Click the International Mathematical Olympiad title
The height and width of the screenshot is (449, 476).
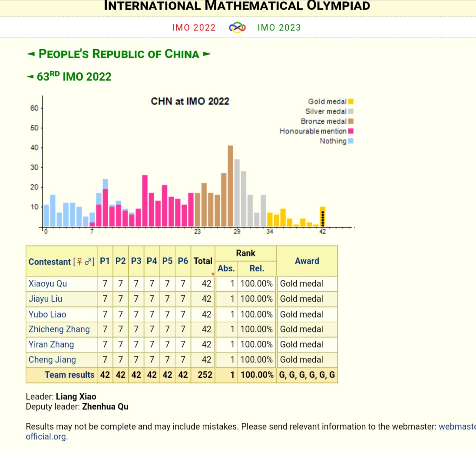tap(237, 6)
